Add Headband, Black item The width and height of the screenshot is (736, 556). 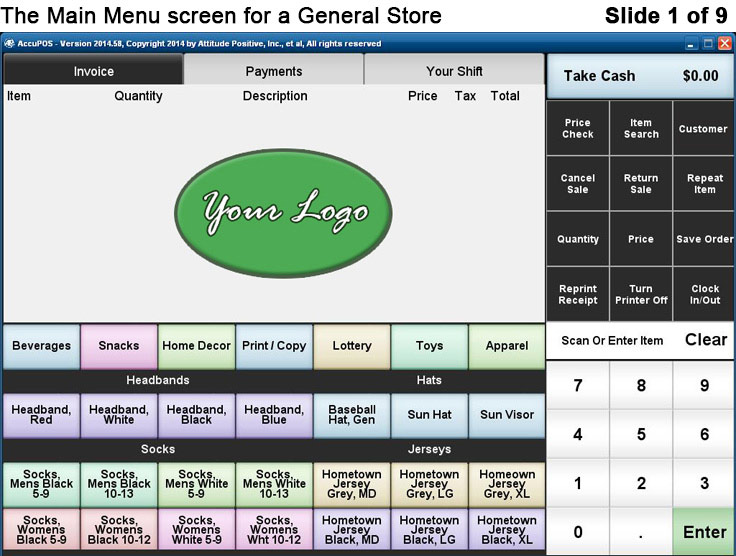196,415
